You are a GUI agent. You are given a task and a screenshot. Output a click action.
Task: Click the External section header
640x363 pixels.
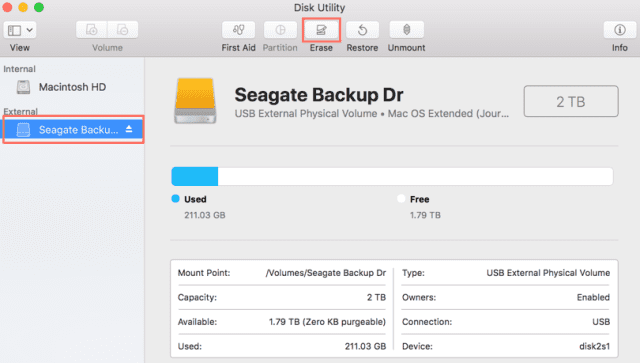20,111
